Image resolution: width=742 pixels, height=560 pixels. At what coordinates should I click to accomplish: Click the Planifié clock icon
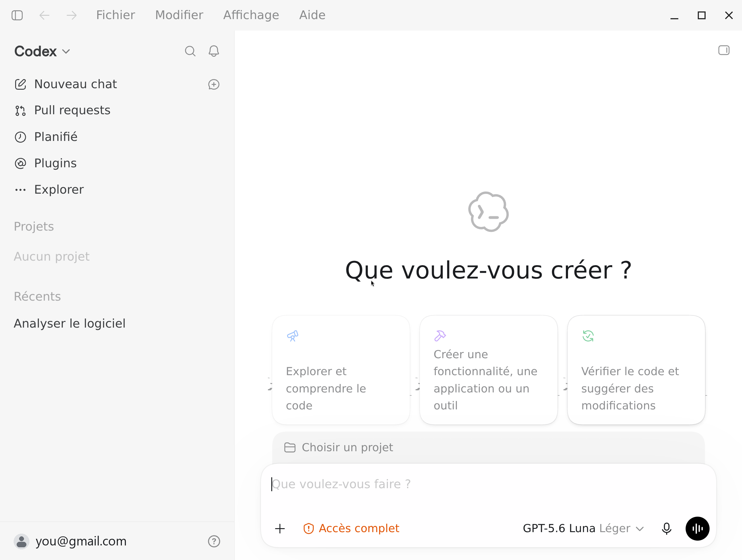pyautogui.click(x=21, y=137)
